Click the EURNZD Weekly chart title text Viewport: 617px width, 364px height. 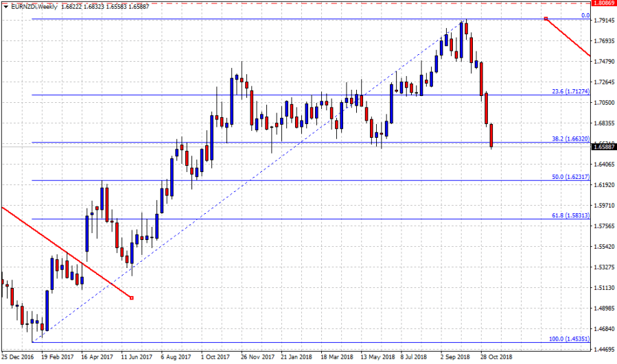[36, 5]
